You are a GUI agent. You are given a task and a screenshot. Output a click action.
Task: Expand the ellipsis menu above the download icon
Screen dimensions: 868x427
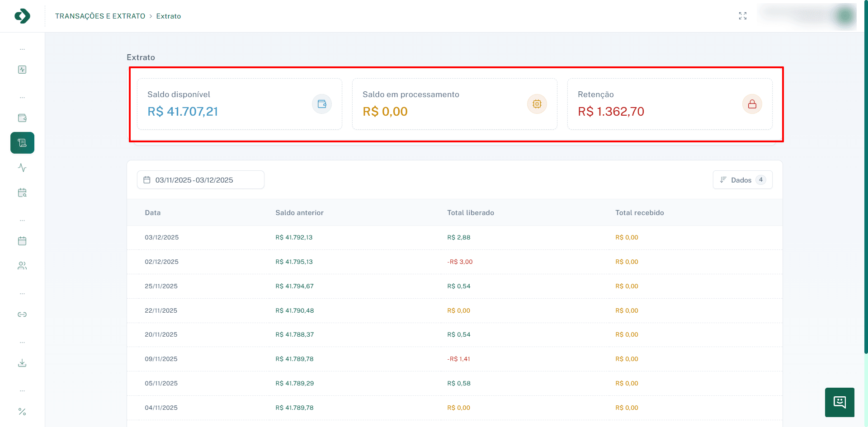[22, 341]
